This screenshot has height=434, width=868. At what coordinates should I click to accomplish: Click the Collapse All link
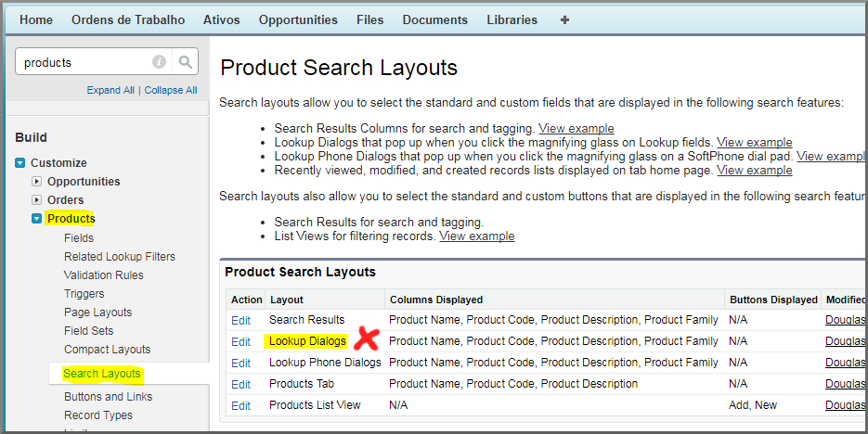[x=171, y=90]
